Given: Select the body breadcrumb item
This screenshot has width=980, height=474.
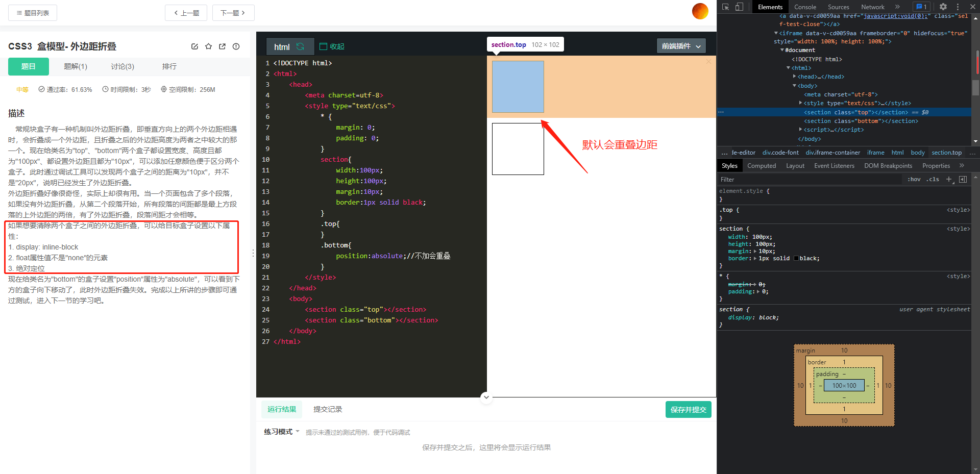Looking at the screenshot, I should (918, 153).
